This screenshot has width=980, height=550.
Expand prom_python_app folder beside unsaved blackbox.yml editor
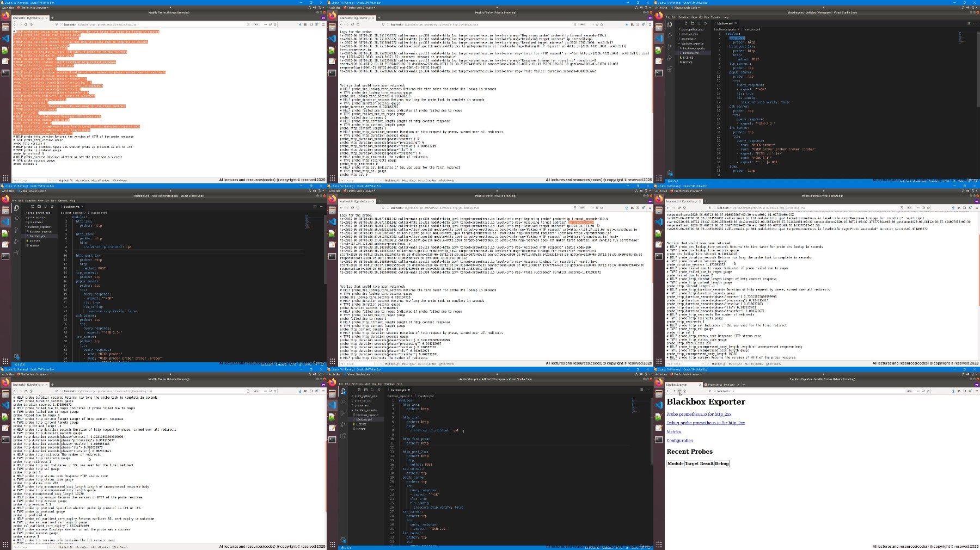[365, 396]
